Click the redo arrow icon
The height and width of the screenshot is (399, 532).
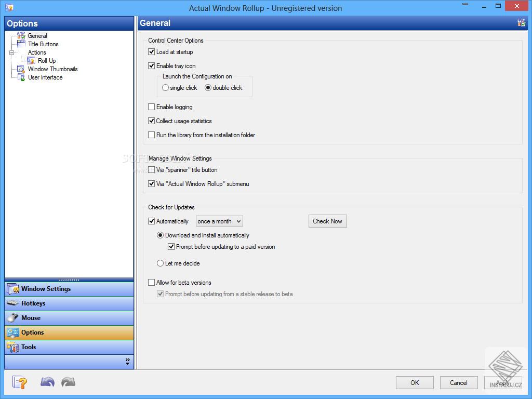69,382
